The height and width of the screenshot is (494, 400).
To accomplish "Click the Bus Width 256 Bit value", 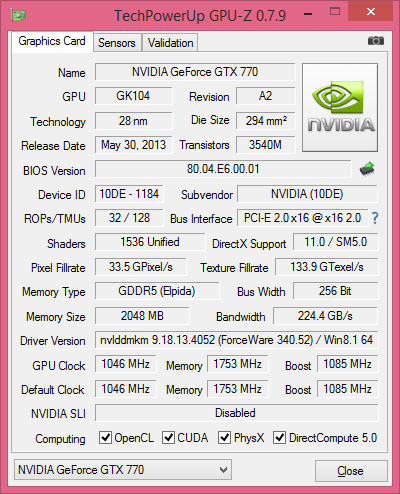I will coord(336,291).
